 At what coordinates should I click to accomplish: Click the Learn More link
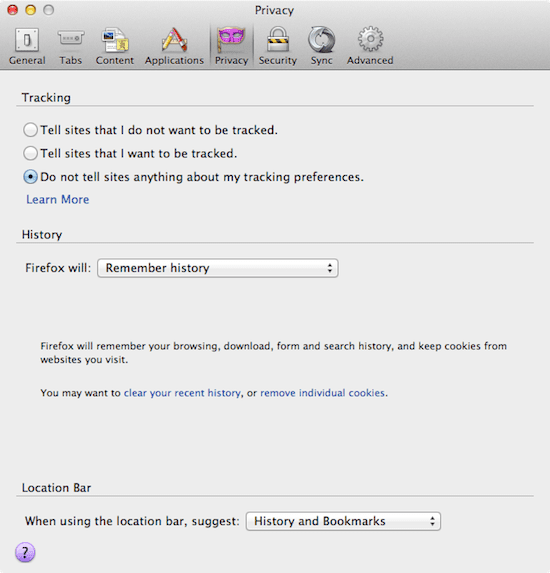[x=57, y=200]
